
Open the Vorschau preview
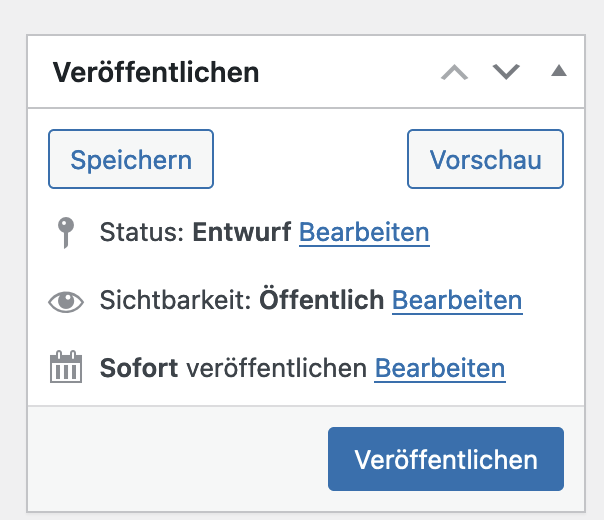(x=485, y=159)
